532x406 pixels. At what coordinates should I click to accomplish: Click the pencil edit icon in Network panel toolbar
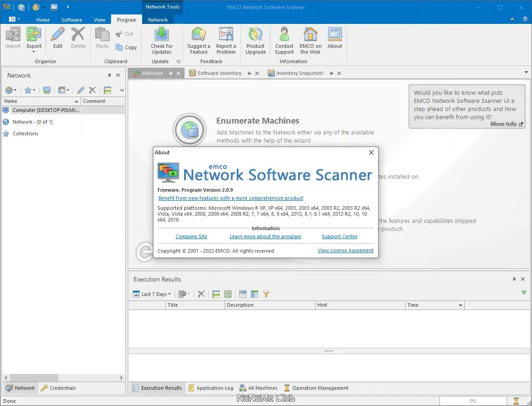tap(80, 90)
